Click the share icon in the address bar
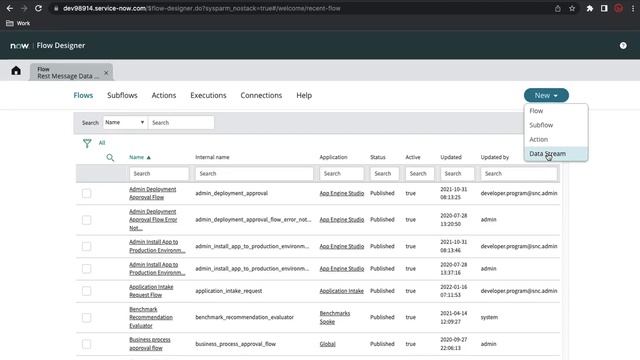The image size is (640, 360). tap(558, 8)
